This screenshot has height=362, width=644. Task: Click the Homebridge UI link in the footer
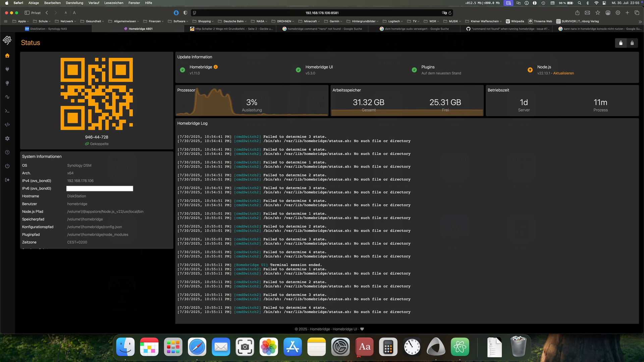pyautogui.click(x=344, y=329)
